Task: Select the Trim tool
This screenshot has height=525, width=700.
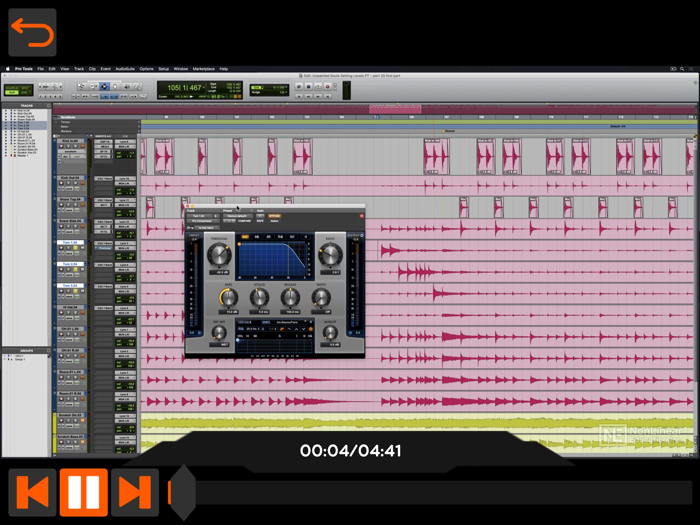Action: tap(93, 86)
